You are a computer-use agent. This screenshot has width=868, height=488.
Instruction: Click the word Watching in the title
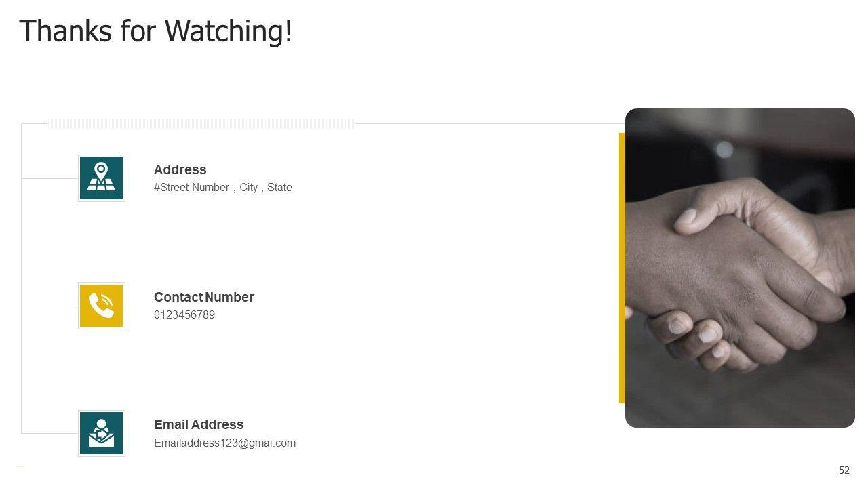pyautogui.click(x=229, y=31)
